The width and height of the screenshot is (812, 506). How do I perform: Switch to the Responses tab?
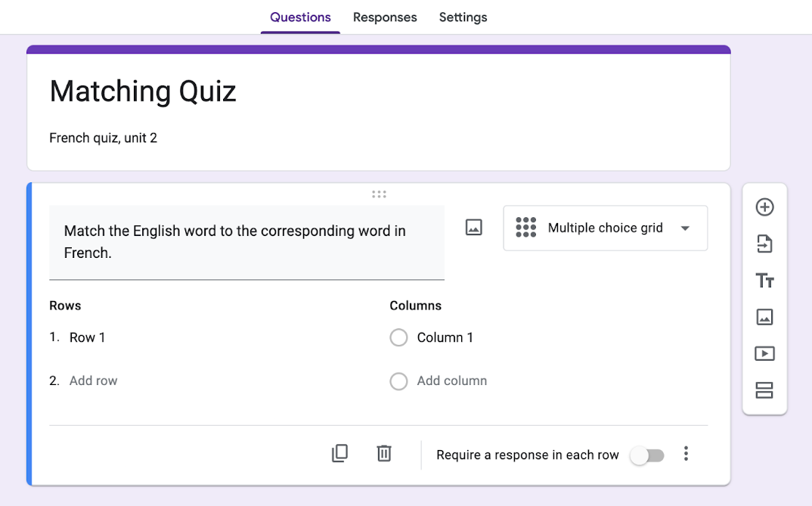[x=385, y=17]
